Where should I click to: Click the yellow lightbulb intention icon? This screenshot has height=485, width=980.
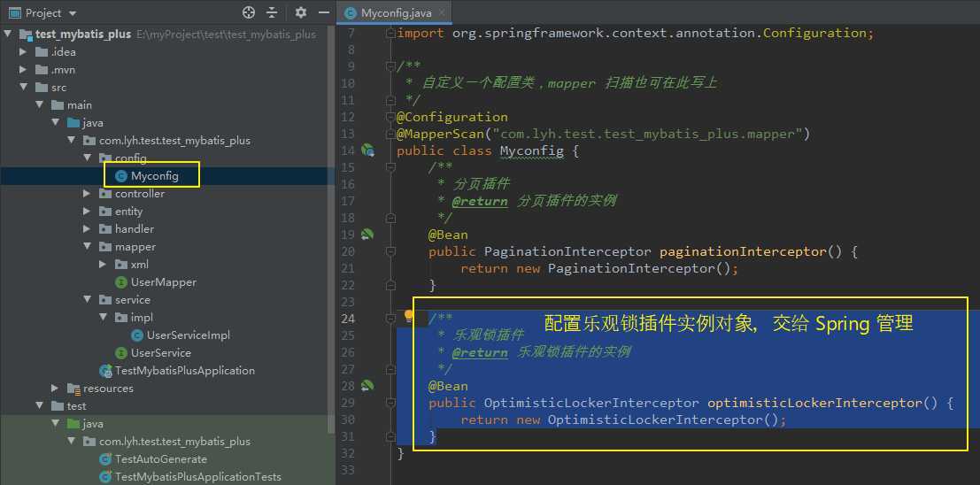pyautogui.click(x=409, y=316)
